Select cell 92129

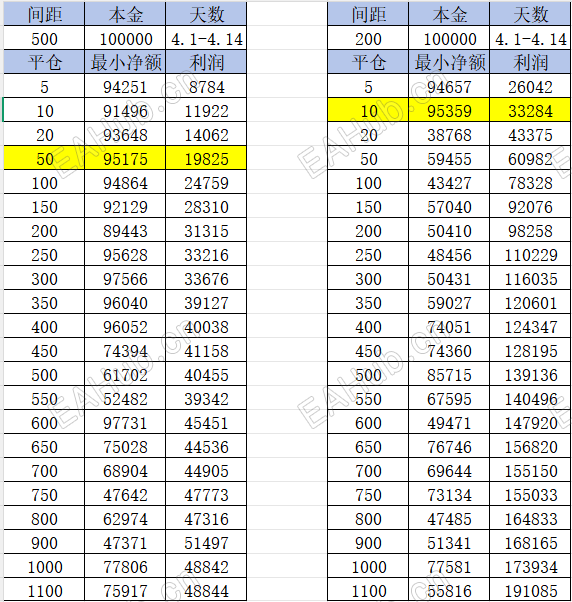point(125,206)
